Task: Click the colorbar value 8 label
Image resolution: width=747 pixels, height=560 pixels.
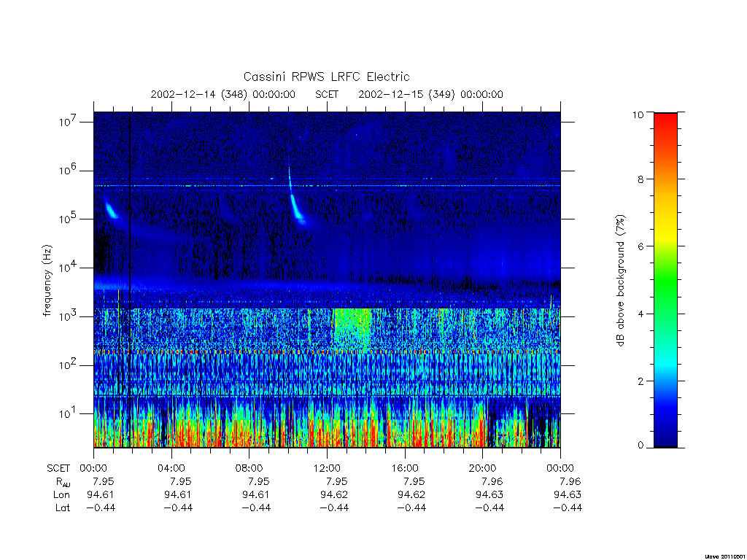Action: 640,179
